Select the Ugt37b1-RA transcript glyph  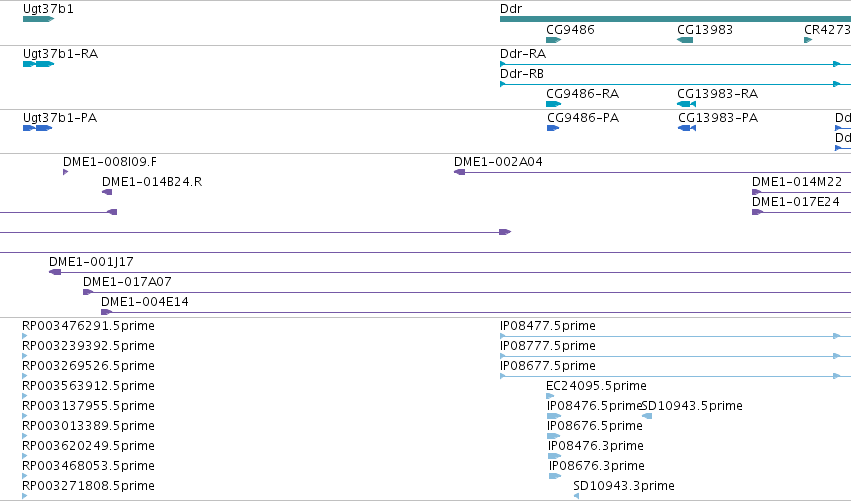tap(39, 64)
